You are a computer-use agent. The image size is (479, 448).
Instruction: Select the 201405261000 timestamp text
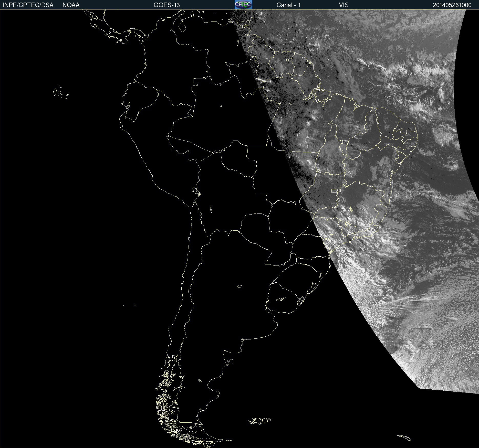pos(452,5)
